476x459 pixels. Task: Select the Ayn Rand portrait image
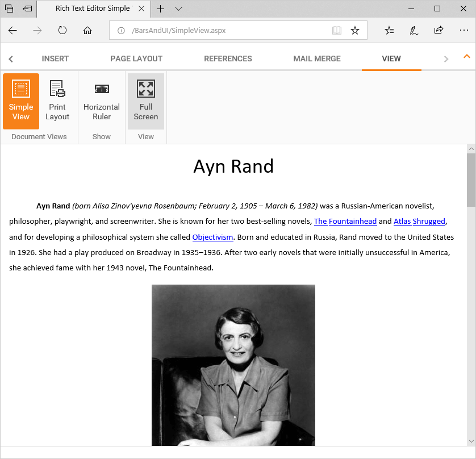[233, 365]
